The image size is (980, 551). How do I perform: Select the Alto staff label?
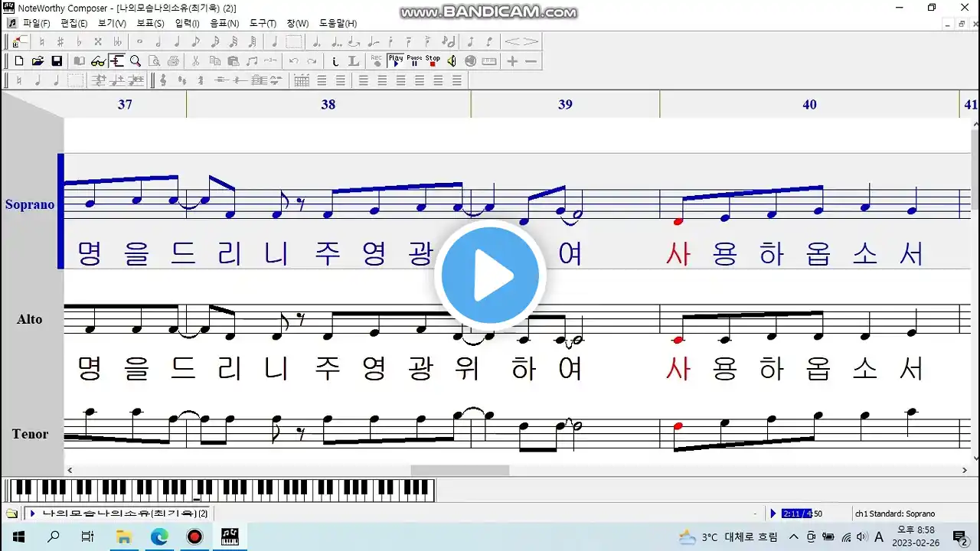(30, 319)
